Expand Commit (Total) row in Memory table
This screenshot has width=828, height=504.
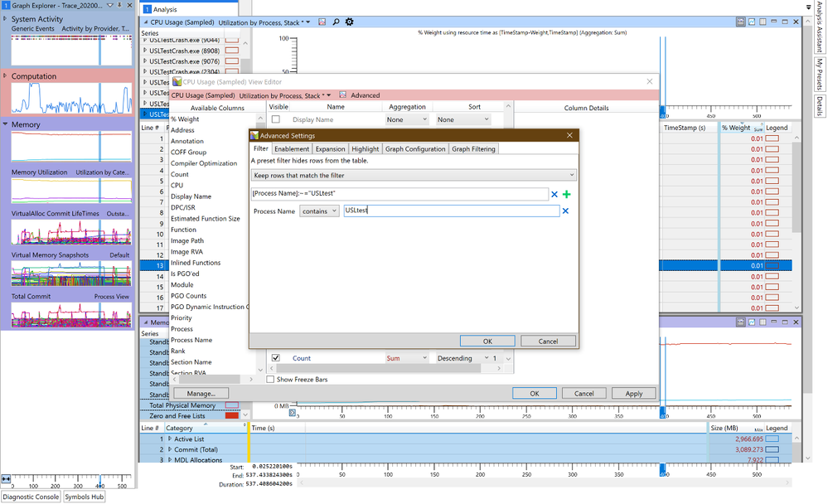170,449
